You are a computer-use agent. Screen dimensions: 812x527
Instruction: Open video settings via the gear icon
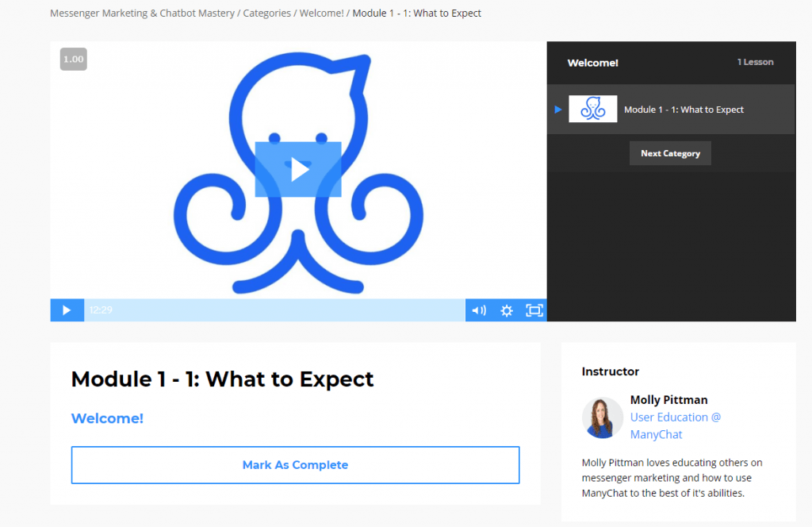[507, 310]
